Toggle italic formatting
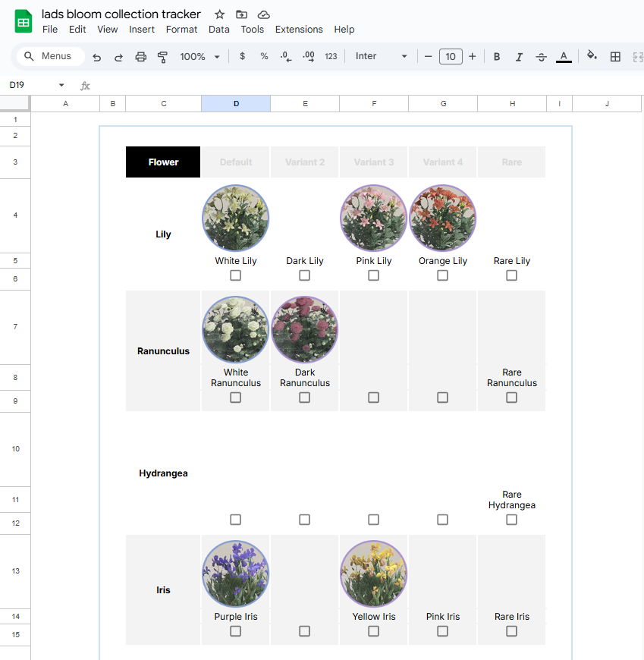 [519, 56]
